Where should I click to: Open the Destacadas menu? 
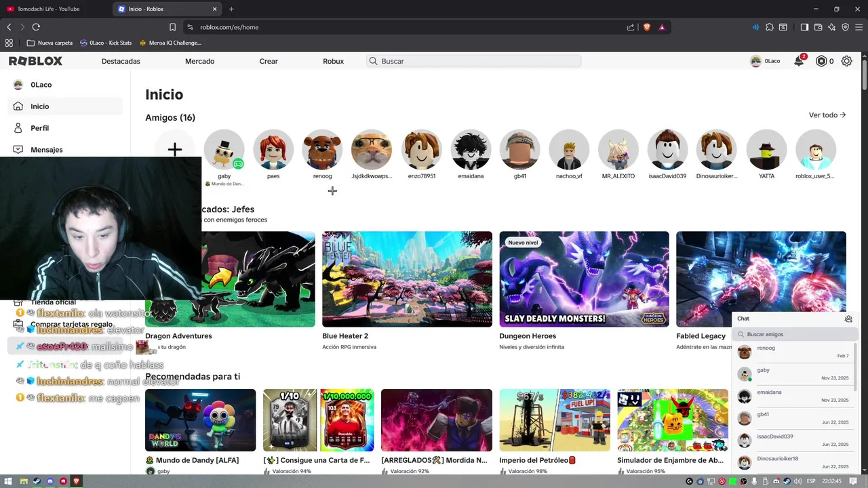point(121,61)
